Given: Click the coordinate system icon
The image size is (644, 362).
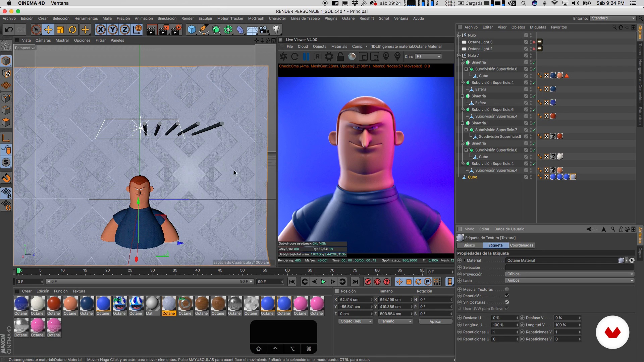Looking at the screenshot, I should 137,30.
